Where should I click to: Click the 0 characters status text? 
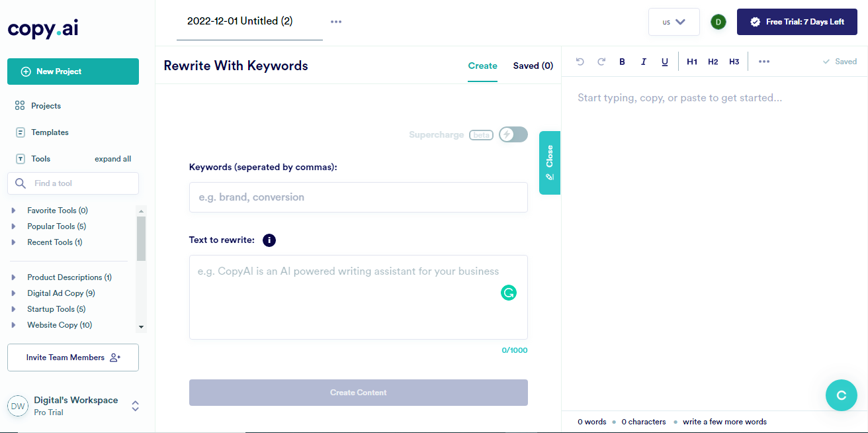[x=644, y=422]
